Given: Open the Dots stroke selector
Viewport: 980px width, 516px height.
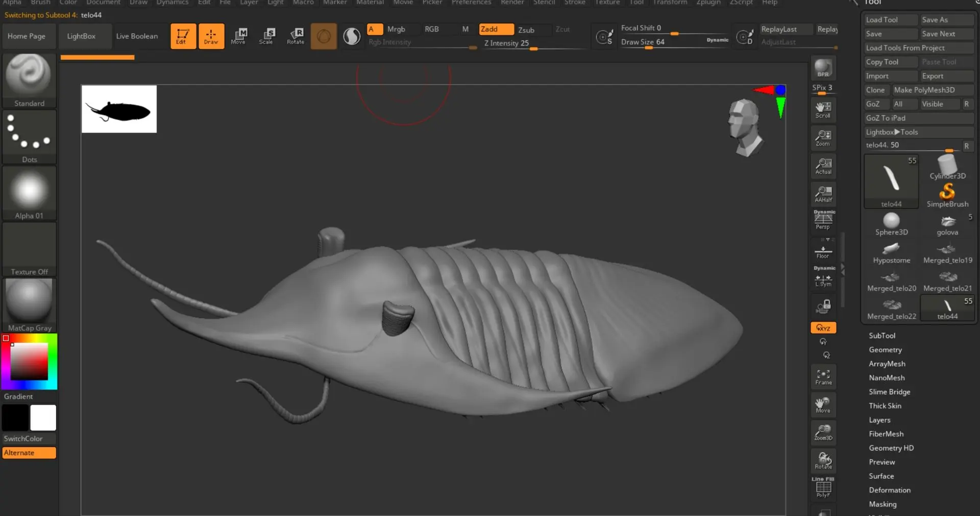Looking at the screenshot, I should click(29, 137).
